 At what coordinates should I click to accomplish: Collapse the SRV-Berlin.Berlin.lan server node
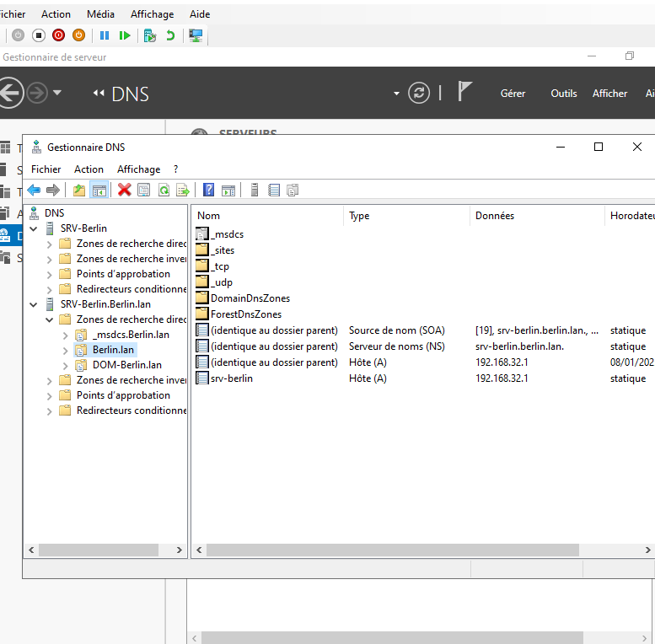tap(34, 304)
